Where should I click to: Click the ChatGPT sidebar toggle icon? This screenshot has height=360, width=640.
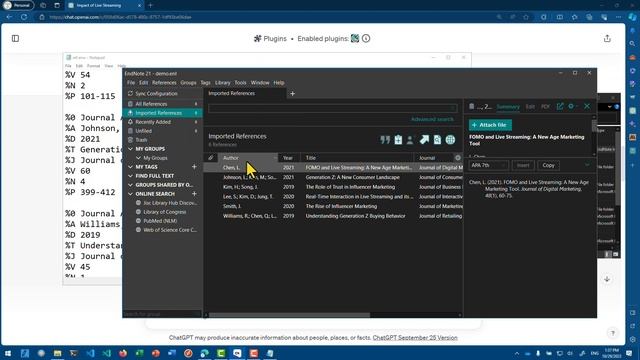(15, 38)
